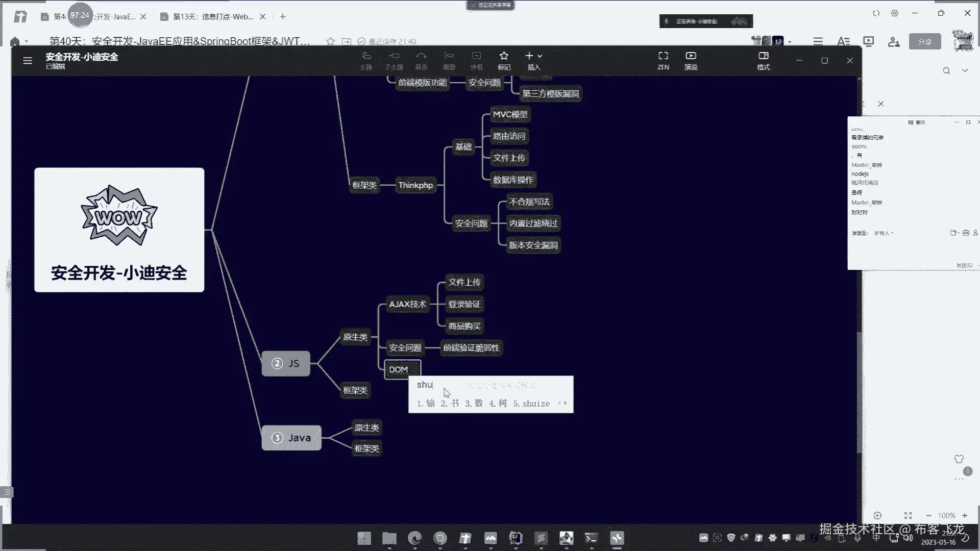Open 发送至 所有人 recipient dropdown
This screenshot has height=551, width=980.
coord(884,233)
